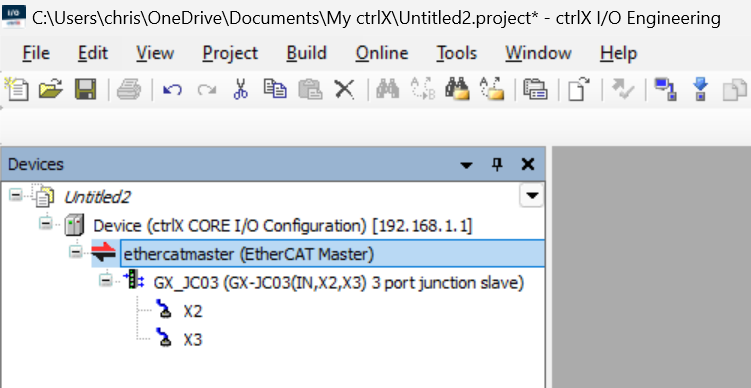The height and width of the screenshot is (388, 751).
Task: Open the Help menu
Action: click(x=618, y=53)
